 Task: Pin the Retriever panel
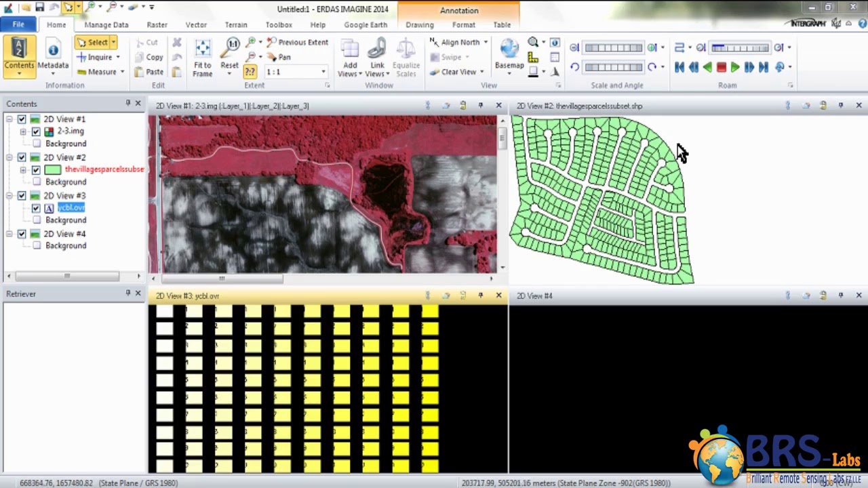click(127, 293)
